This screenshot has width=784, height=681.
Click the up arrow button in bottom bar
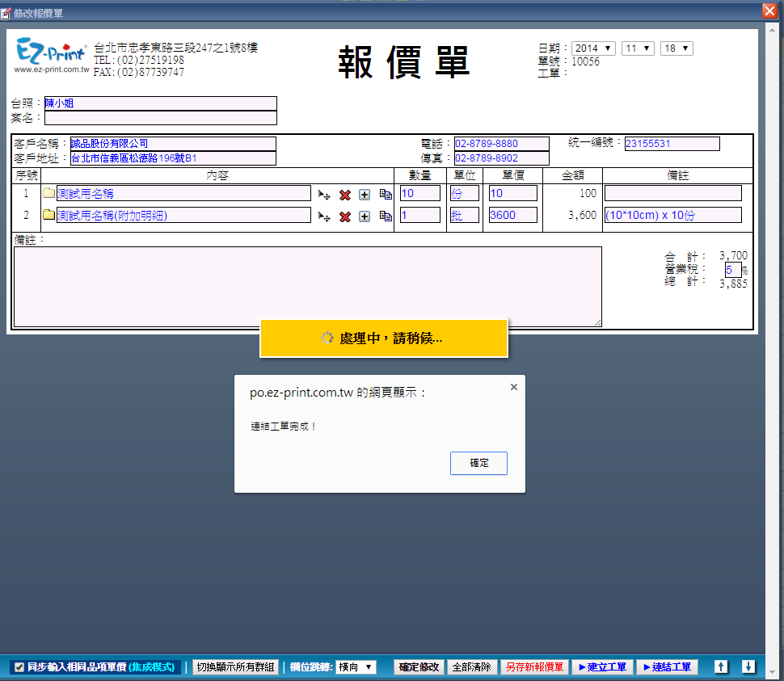pos(722,666)
